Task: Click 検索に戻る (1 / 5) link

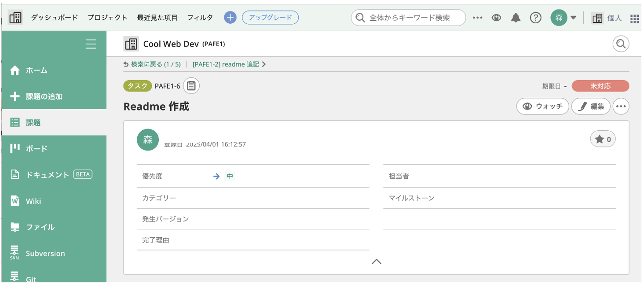Action: 152,64
